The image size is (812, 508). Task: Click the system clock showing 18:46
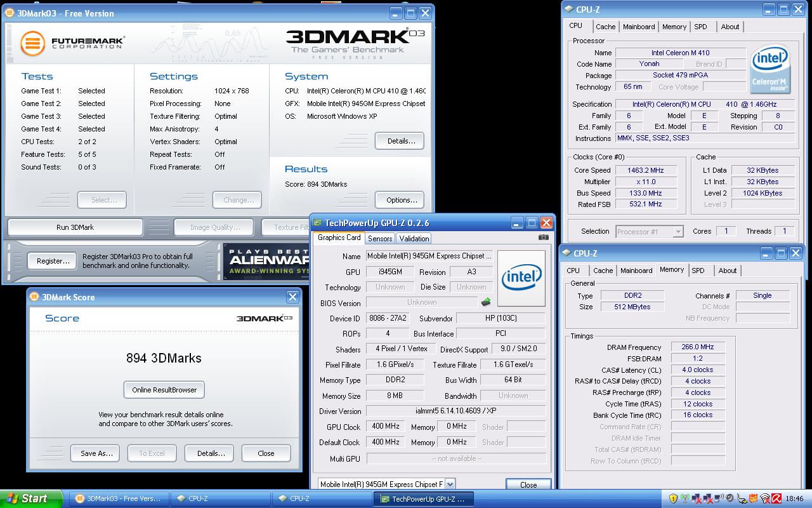coord(794,498)
